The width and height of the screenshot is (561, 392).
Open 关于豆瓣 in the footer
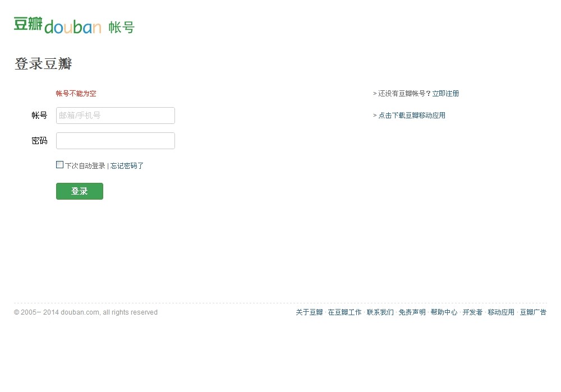(309, 312)
